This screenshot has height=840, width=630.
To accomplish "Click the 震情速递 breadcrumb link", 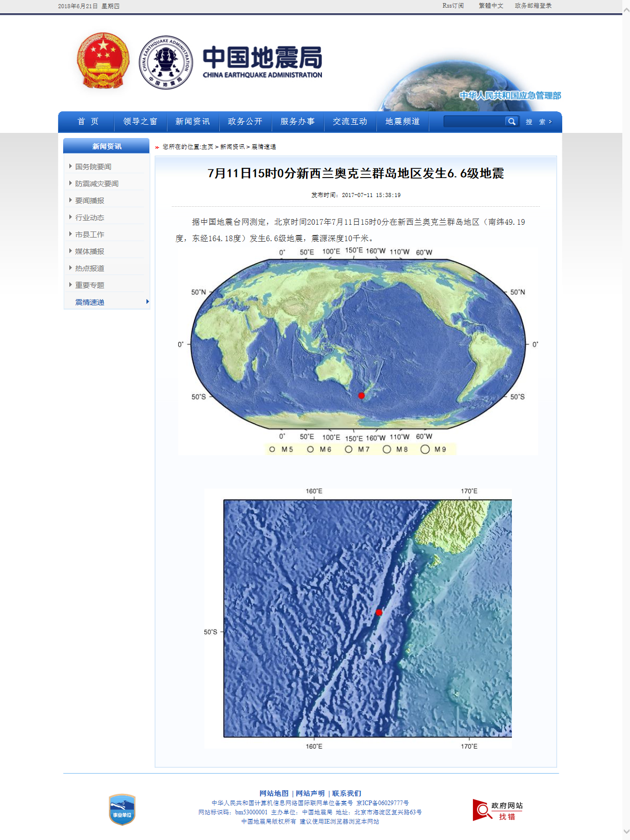I will [264, 147].
